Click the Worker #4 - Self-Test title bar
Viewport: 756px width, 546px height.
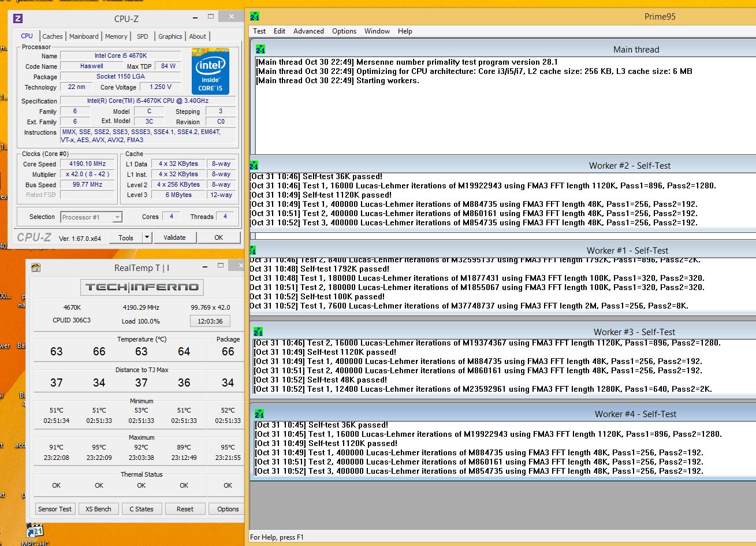click(x=502, y=414)
